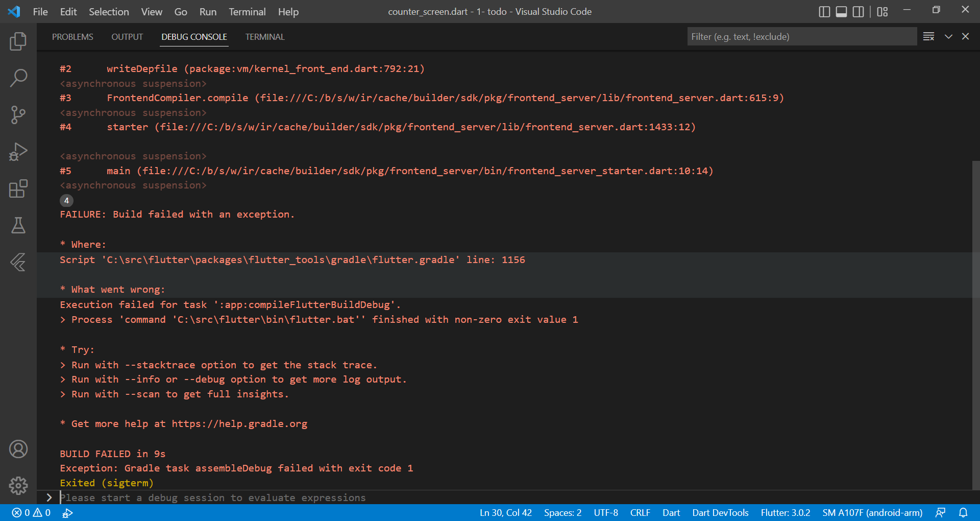
Task: Open the Accounts menu
Action: pos(18,449)
